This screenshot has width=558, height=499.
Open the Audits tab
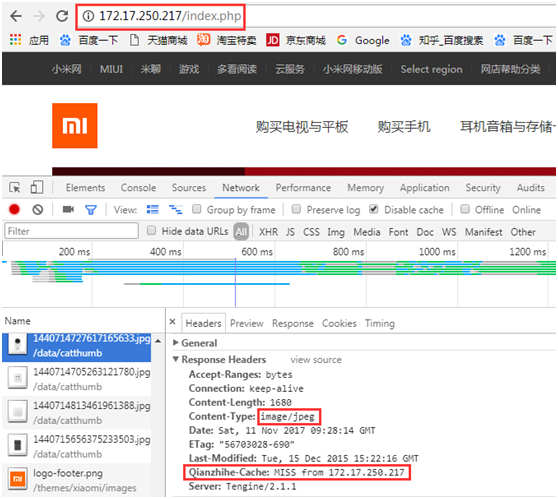[531, 188]
